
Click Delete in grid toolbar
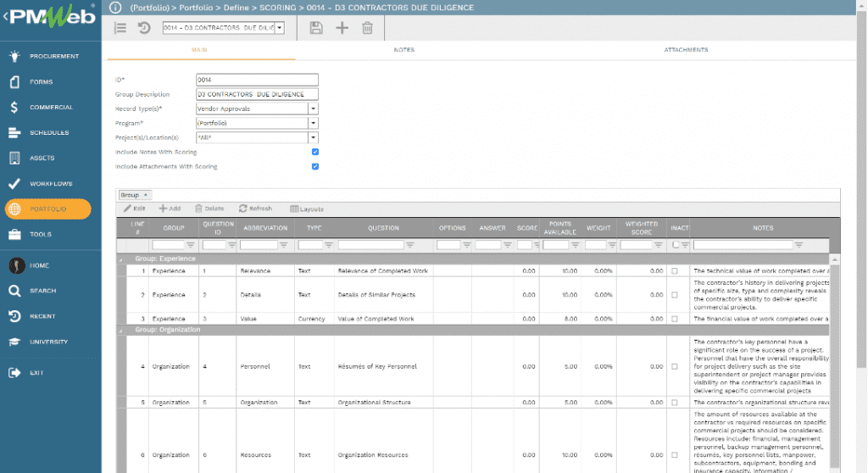pos(210,209)
